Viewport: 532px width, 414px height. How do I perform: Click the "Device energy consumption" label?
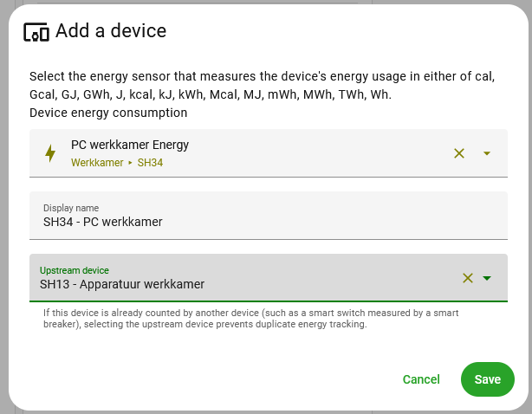pos(108,113)
